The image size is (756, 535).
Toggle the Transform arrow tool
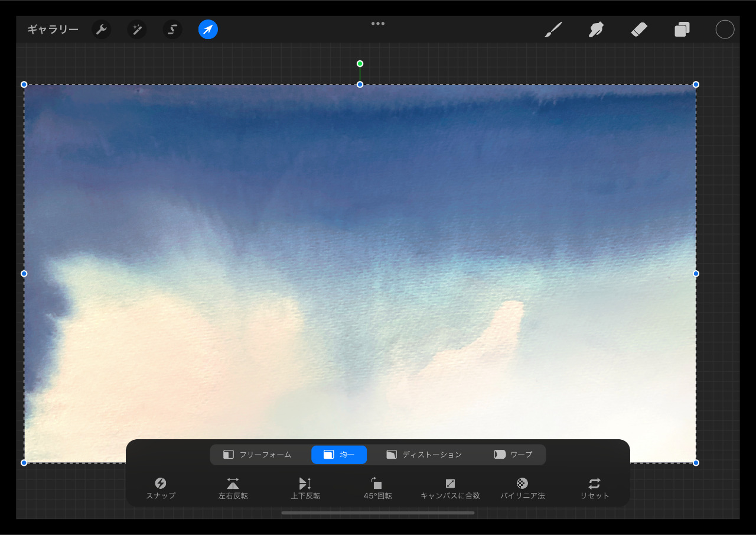(208, 30)
